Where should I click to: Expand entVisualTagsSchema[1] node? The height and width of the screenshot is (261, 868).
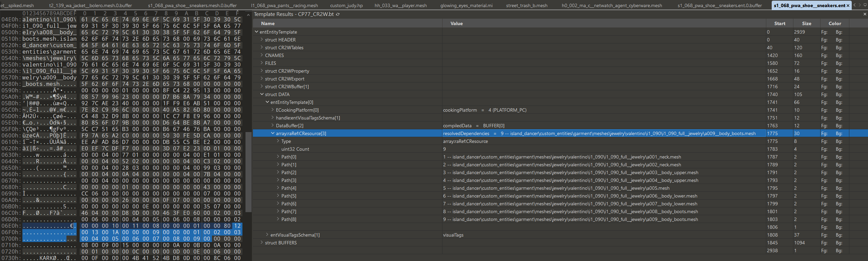[x=267, y=235]
